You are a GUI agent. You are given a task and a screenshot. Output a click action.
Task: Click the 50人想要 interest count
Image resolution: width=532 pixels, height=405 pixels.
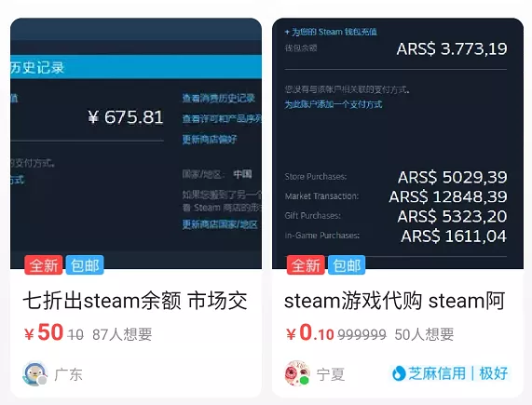point(424,334)
